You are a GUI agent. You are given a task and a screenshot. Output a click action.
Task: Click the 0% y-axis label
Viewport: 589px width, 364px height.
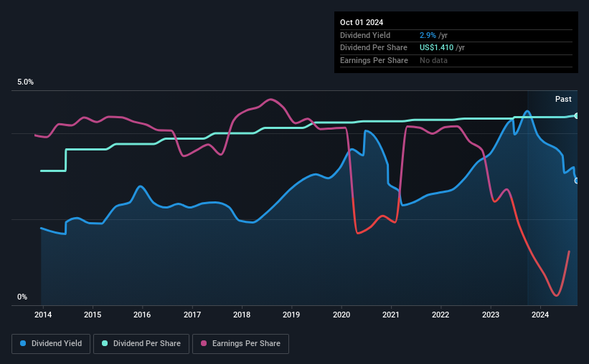[22, 297]
